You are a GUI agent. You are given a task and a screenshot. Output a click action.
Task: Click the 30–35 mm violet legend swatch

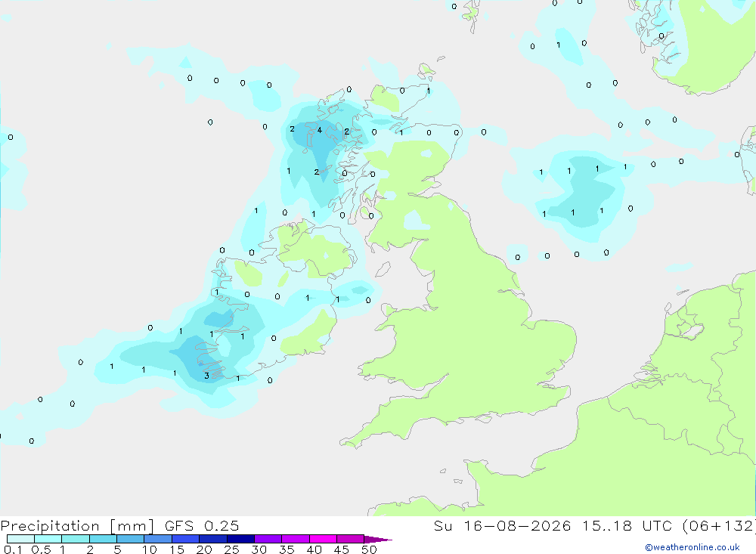[x=268, y=539]
